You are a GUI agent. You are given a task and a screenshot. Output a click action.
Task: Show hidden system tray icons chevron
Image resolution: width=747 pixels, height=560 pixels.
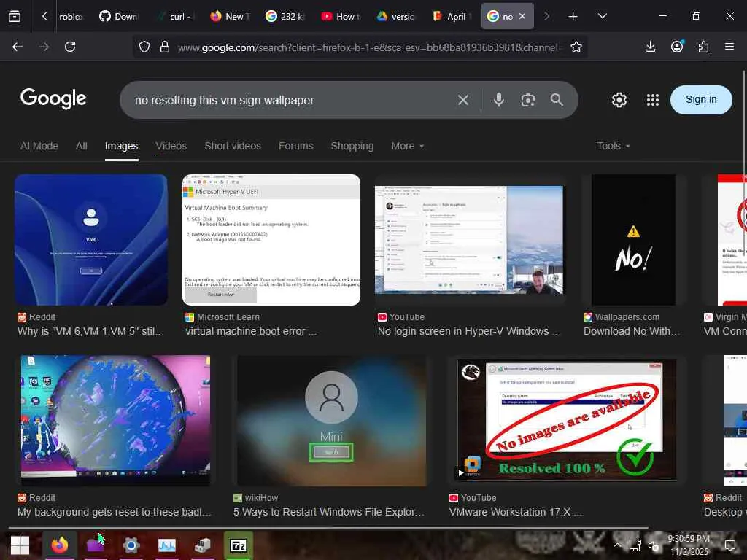click(617, 545)
